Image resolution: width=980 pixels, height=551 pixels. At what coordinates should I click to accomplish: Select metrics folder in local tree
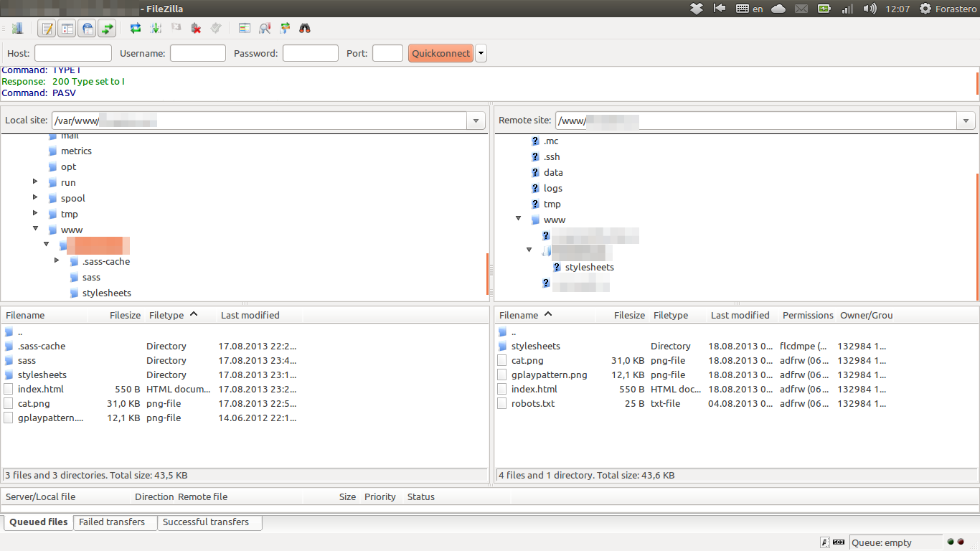pyautogui.click(x=76, y=151)
